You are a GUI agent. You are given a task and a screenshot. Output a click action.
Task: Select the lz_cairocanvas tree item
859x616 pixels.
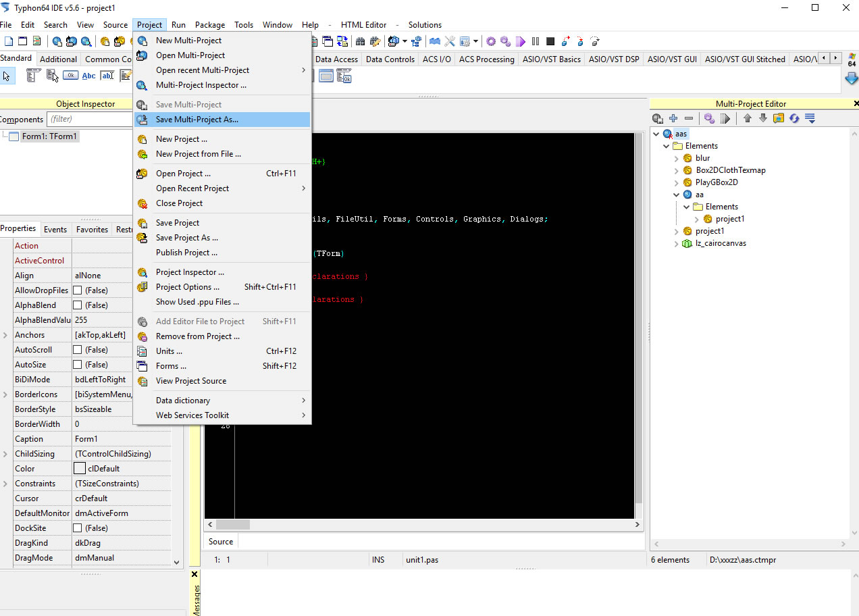721,243
